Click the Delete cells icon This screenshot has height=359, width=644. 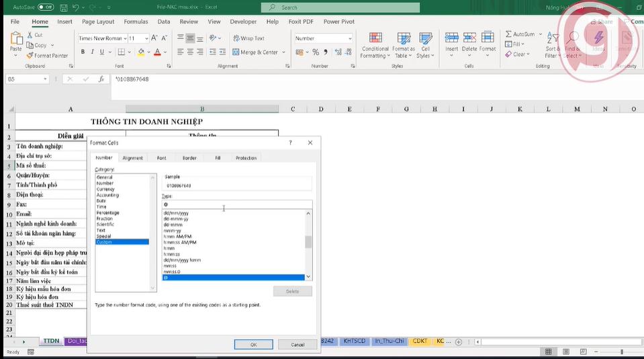coord(469,38)
